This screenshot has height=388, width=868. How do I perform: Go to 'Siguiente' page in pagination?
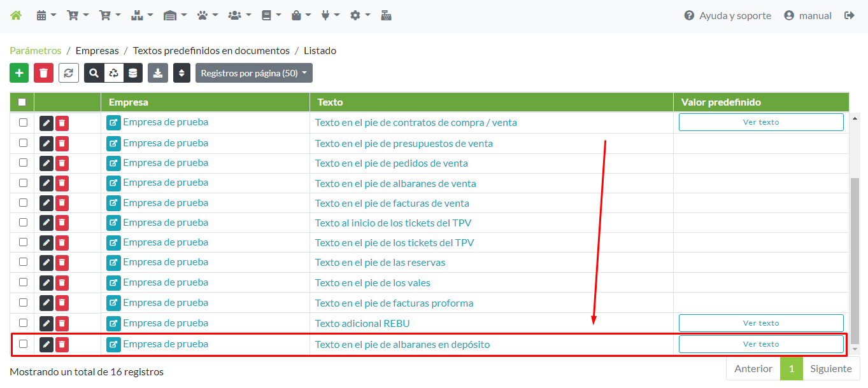pyautogui.click(x=830, y=369)
